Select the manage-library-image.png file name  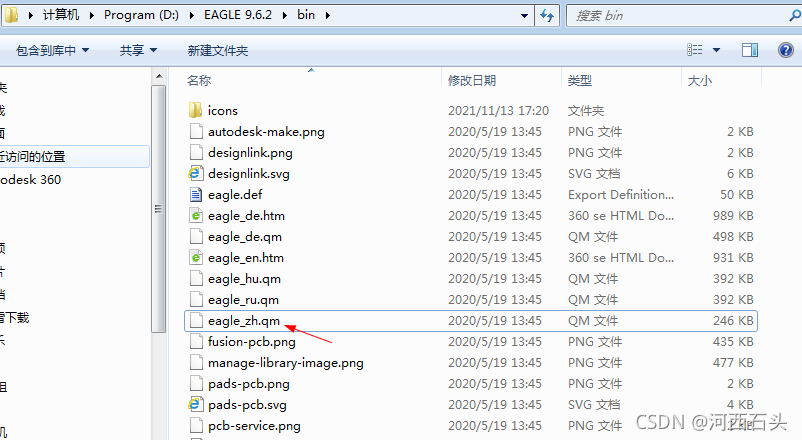(x=285, y=363)
